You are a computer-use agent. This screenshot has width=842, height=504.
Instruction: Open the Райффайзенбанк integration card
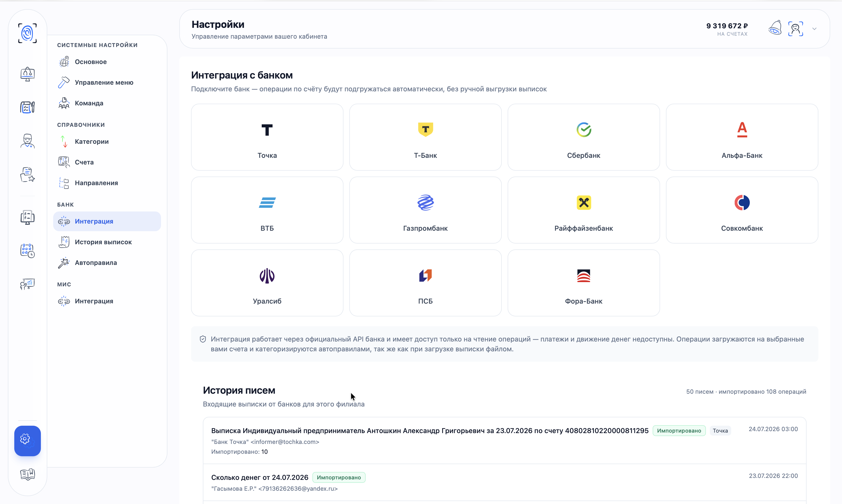pyautogui.click(x=584, y=210)
